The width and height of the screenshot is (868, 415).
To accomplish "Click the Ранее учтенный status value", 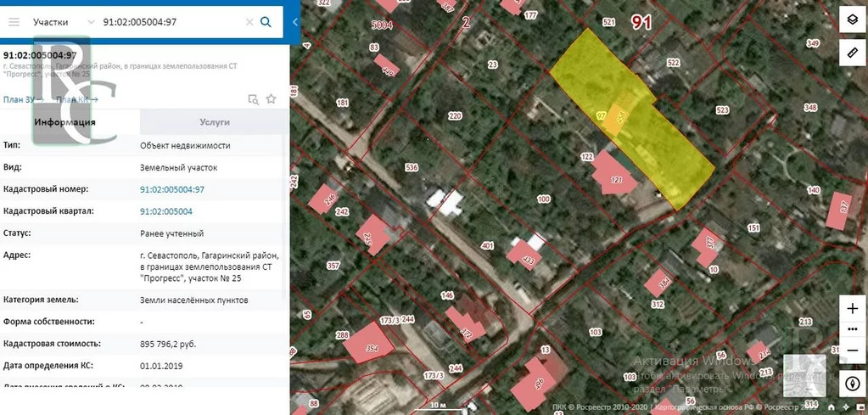I will point(172,233).
